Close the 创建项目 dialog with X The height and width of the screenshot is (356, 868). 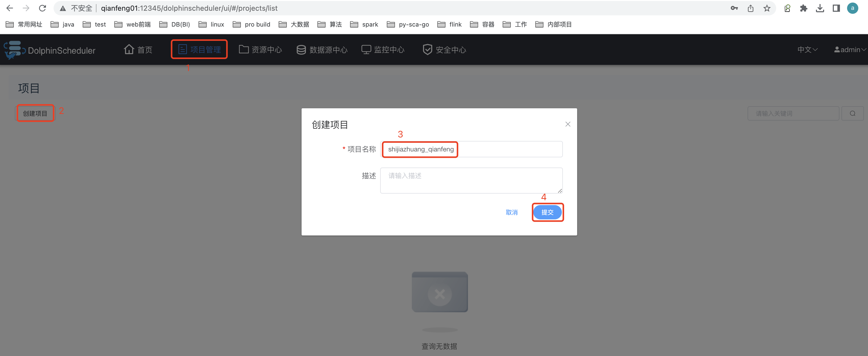[568, 124]
